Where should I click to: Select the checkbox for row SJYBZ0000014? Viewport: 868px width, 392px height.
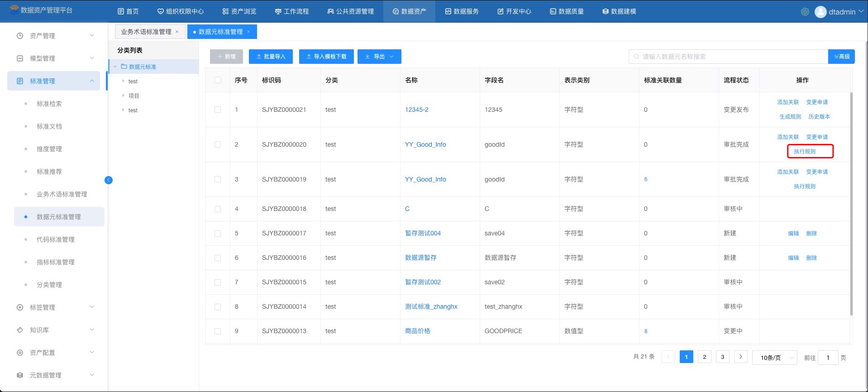[x=218, y=307]
